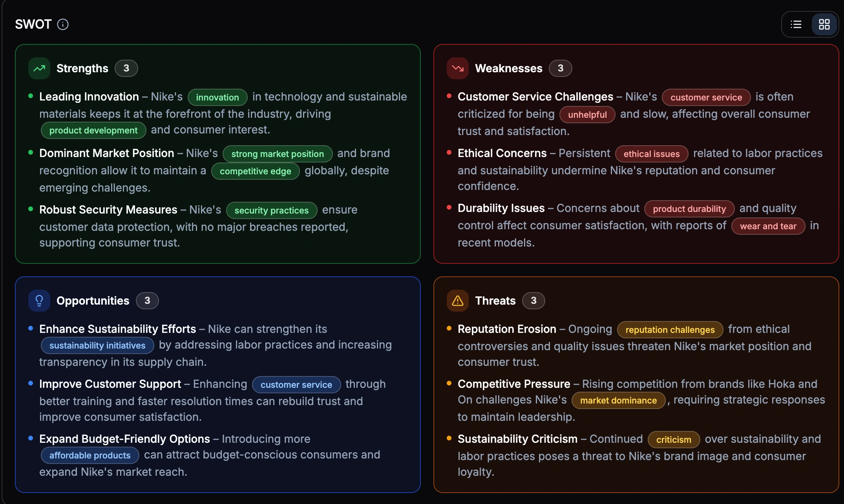Click the Opportunities lightbulb icon
The width and height of the screenshot is (844, 504).
pyautogui.click(x=39, y=301)
